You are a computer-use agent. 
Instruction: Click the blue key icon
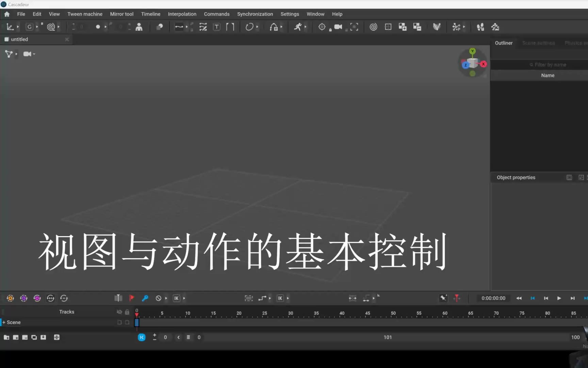click(145, 298)
